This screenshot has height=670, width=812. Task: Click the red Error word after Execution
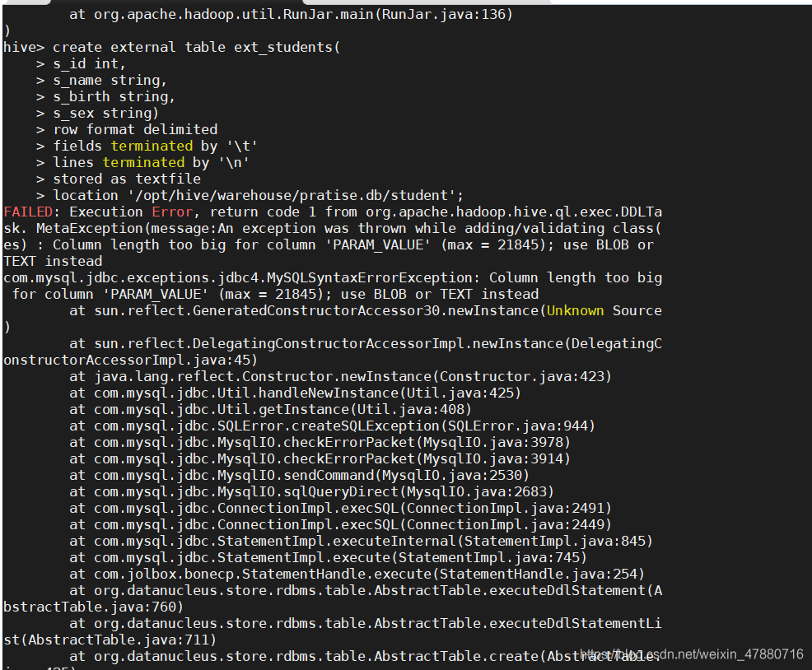[x=172, y=212]
